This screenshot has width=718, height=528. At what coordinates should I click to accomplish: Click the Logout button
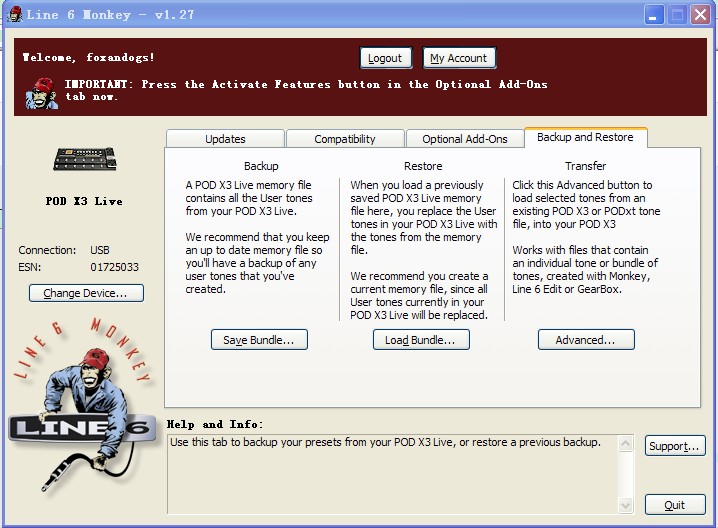[386, 58]
